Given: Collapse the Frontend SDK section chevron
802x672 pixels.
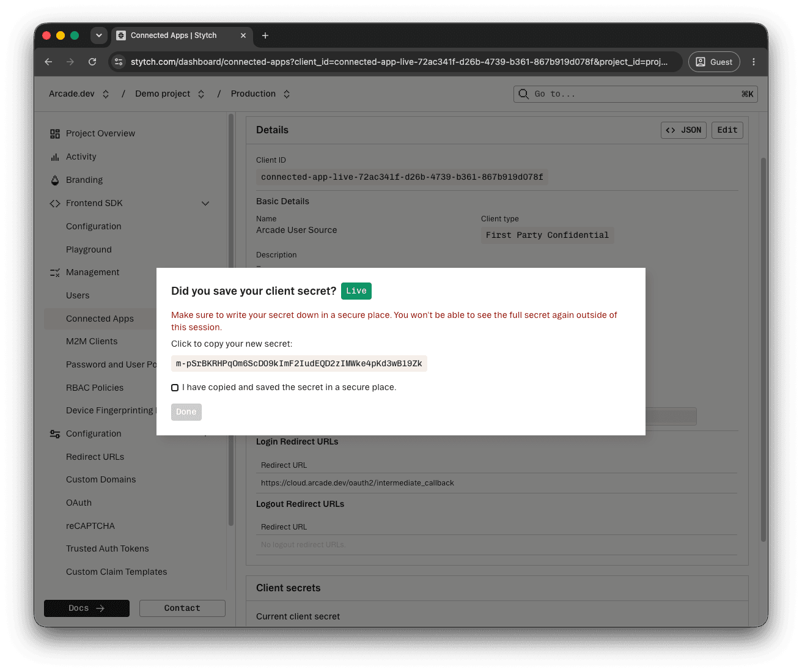Looking at the screenshot, I should (205, 204).
